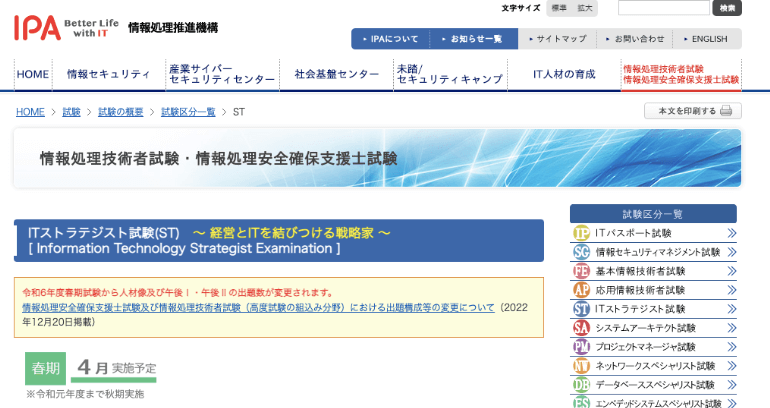
Task: Click the IPA logo
Action: (x=37, y=27)
